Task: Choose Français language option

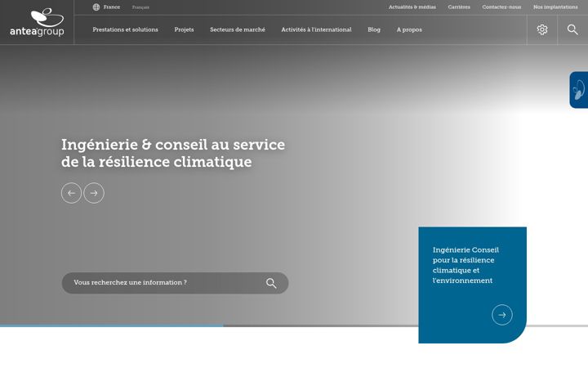Action: [140, 7]
